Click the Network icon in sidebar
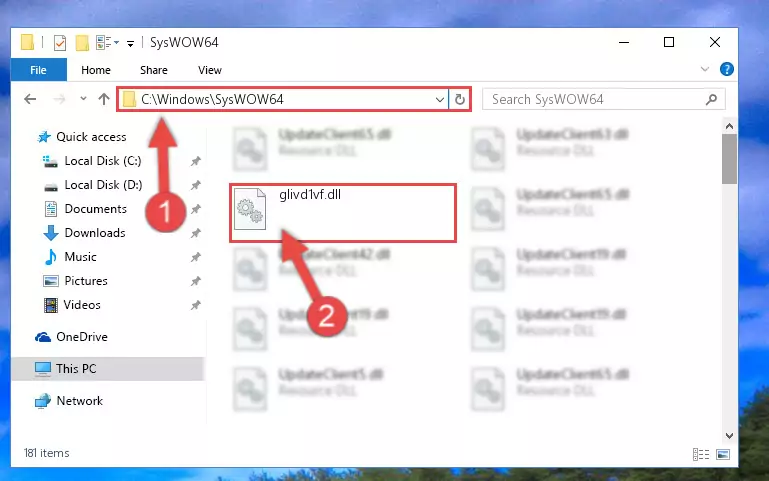Viewport: 769px width, 481px height. (43, 401)
